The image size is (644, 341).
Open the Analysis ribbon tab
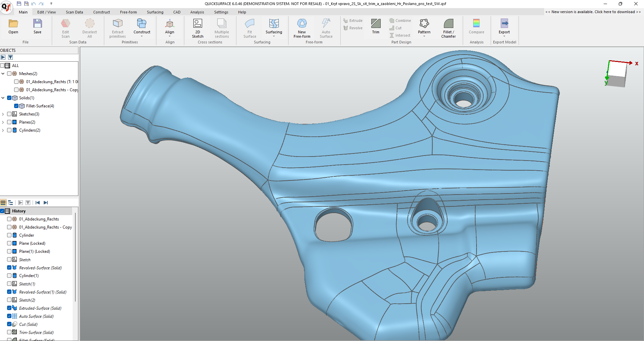coord(197,12)
